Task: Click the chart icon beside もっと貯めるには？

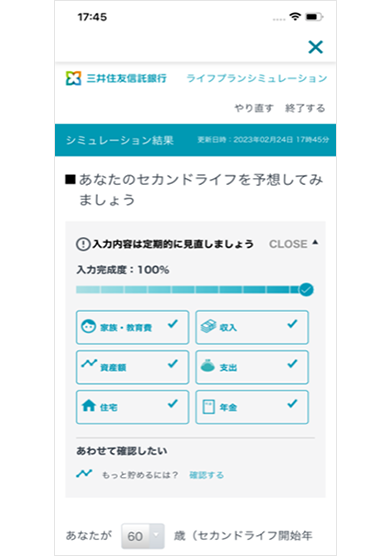Action: tap(84, 473)
